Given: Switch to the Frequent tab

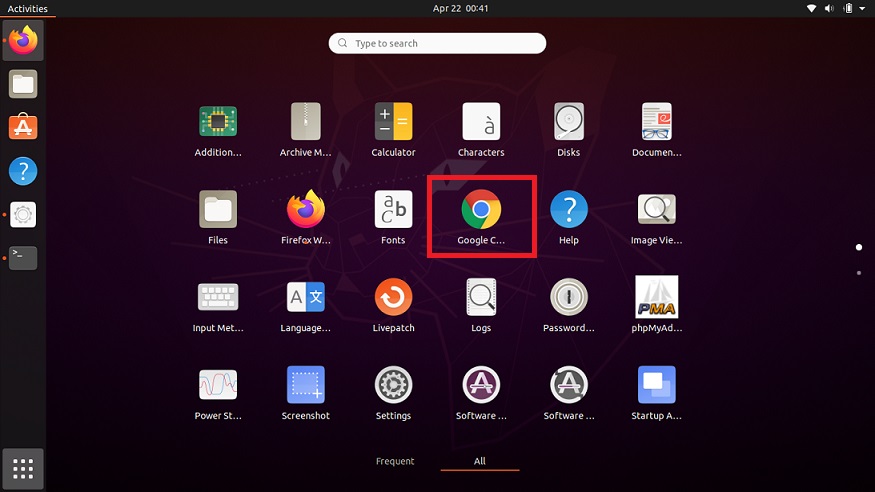Looking at the screenshot, I should (395, 461).
